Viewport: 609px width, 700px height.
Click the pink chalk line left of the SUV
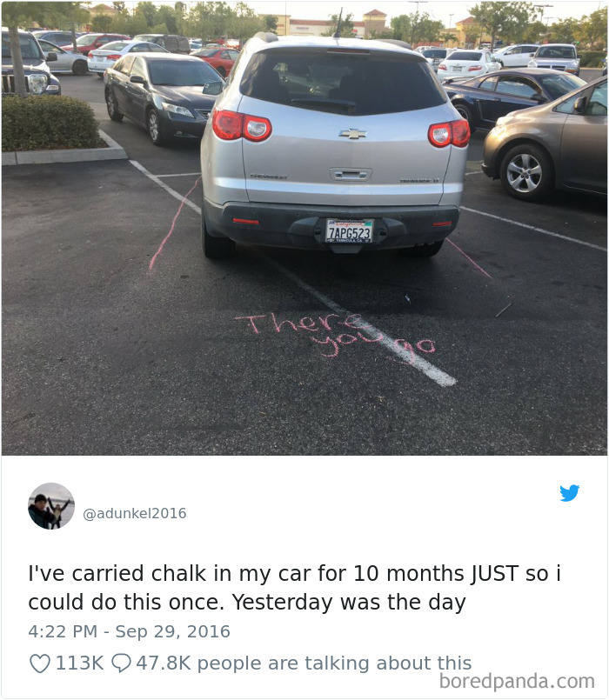(x=175, y=224)
